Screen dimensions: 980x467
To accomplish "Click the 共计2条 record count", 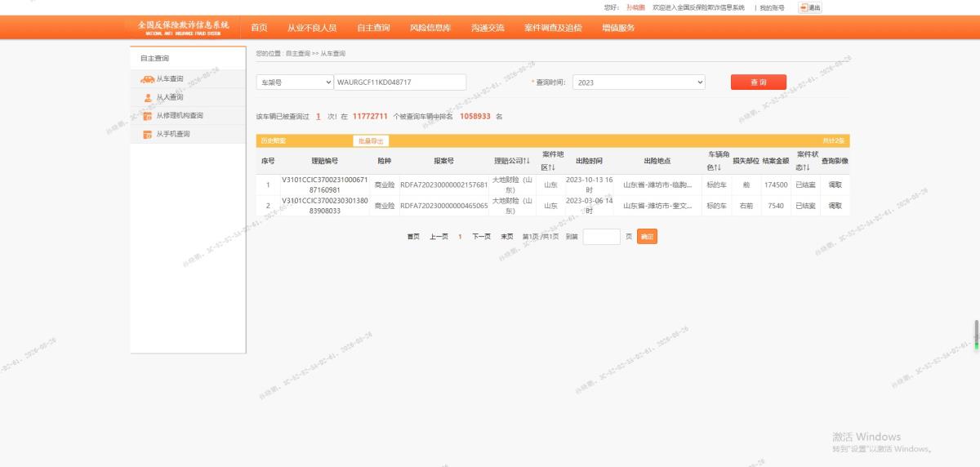I will pos(834,140).
